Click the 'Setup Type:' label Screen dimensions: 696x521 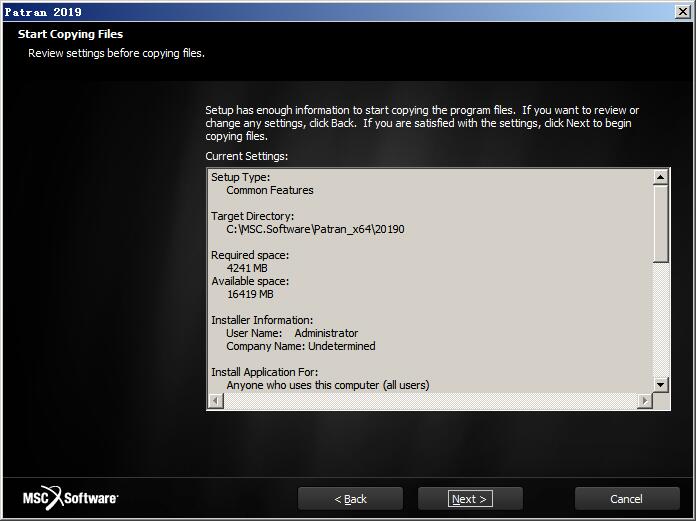point(240,177)
